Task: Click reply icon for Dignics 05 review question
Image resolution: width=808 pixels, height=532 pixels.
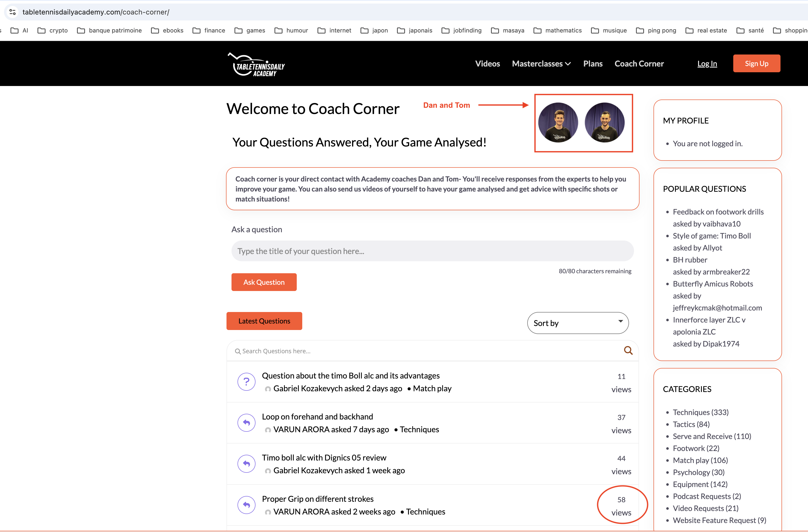Action: click(x=246, y=464)
